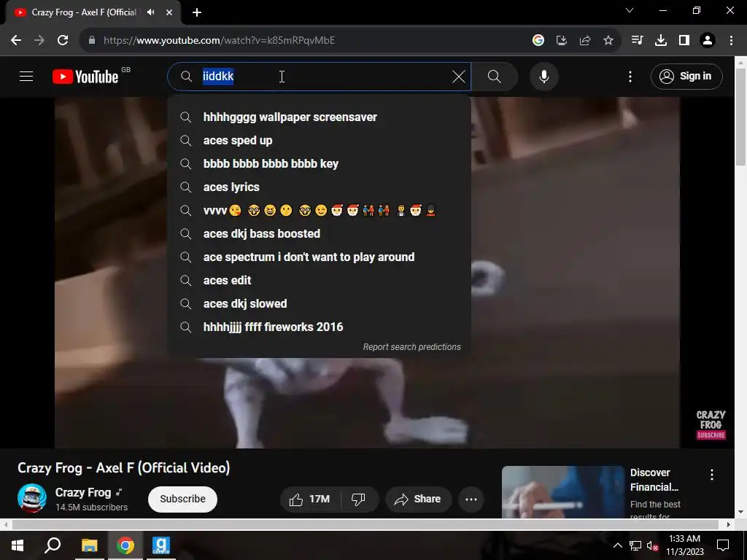Switch to the Crazy Frog - Axel F tab
Screen dimensions: 747x560
tap(85, 12)
